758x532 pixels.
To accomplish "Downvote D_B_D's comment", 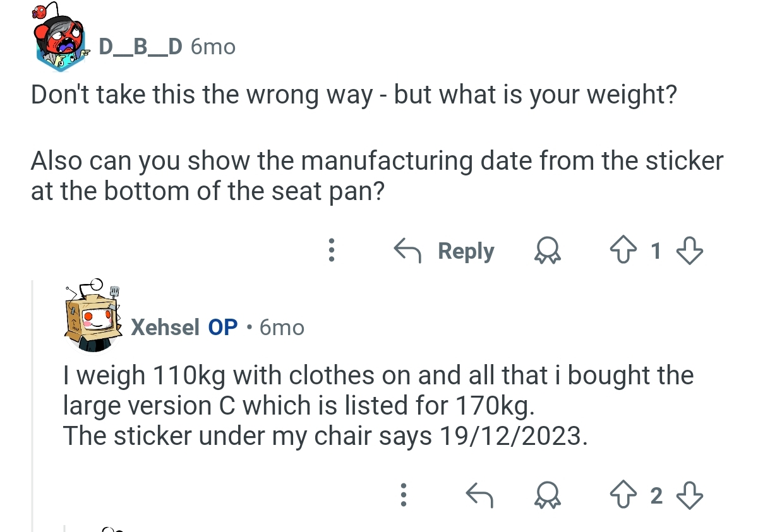I will (x=690, y=251).
